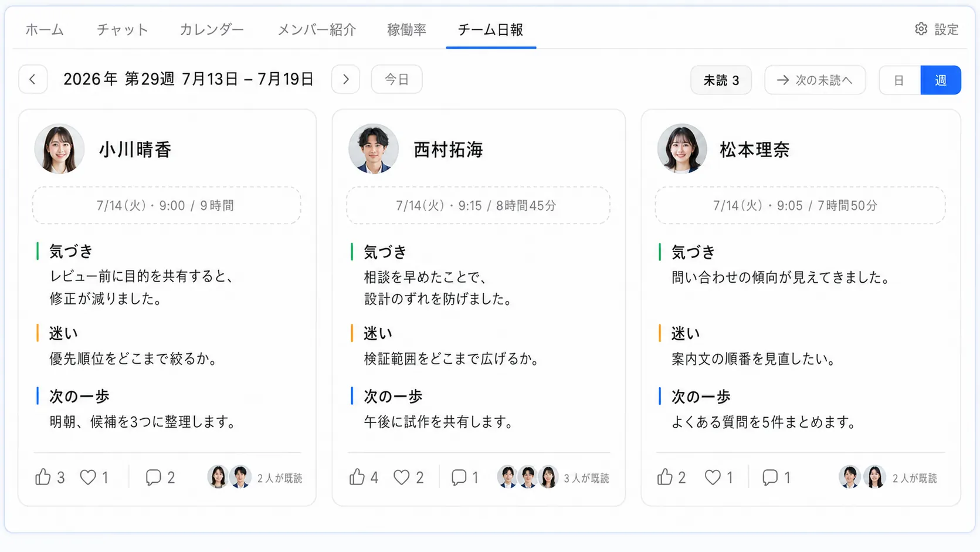Jump to 今日
980x552 pixels.
click(x=396, y=79)
